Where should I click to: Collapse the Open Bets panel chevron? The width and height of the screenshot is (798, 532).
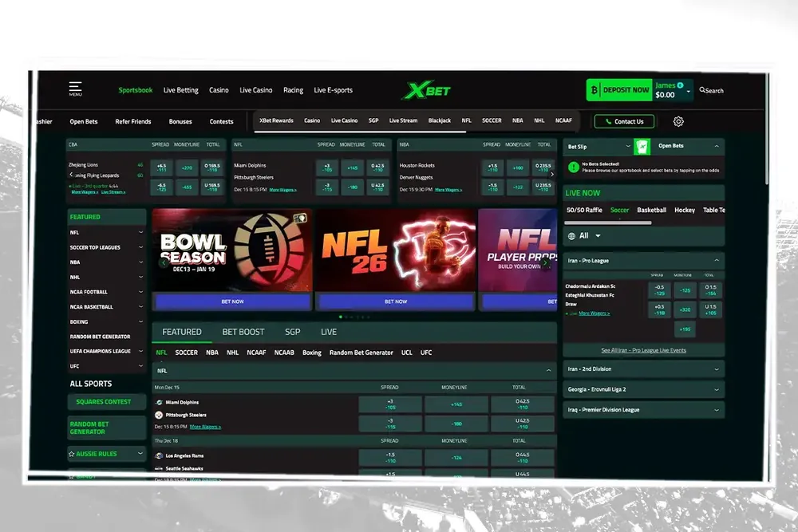tap(717, 146)
